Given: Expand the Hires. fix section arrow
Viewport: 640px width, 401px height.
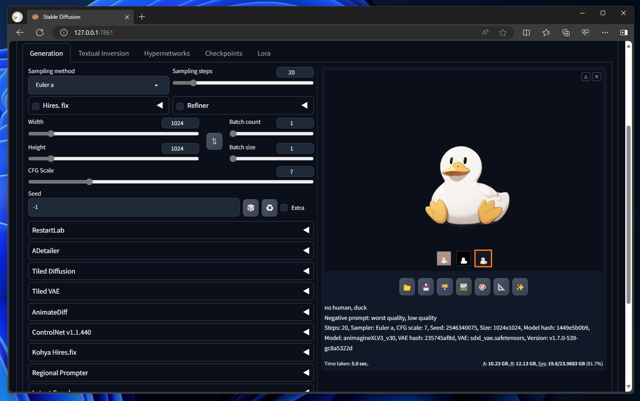Looking at the screenshot, I should [x=160, y=105].
